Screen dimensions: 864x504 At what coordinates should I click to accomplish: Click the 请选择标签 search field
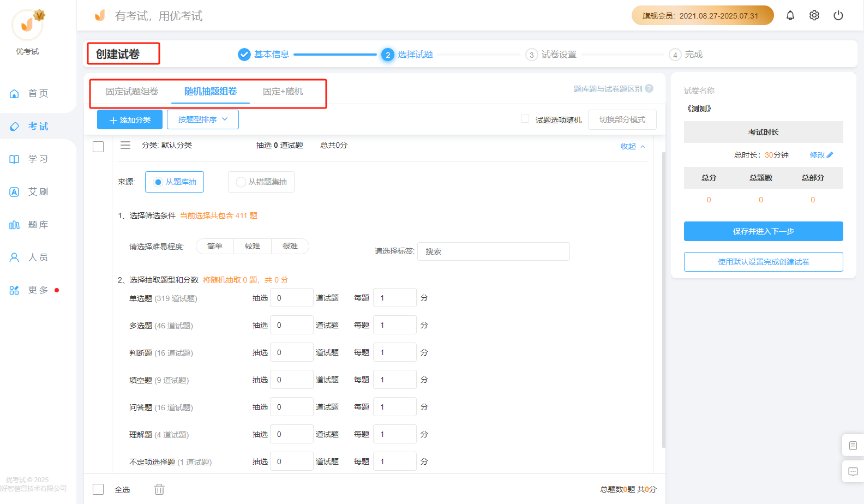pyautogui.click(x=494, y=251)
